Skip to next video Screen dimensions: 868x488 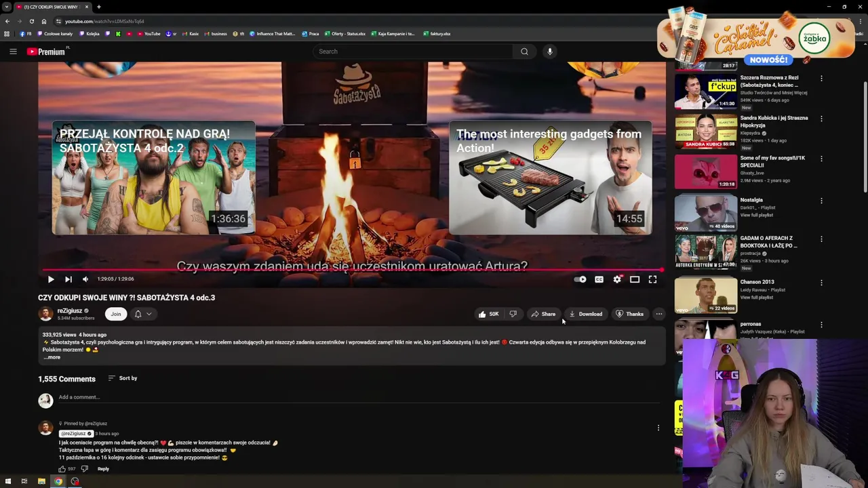click(x=68, y=279)
